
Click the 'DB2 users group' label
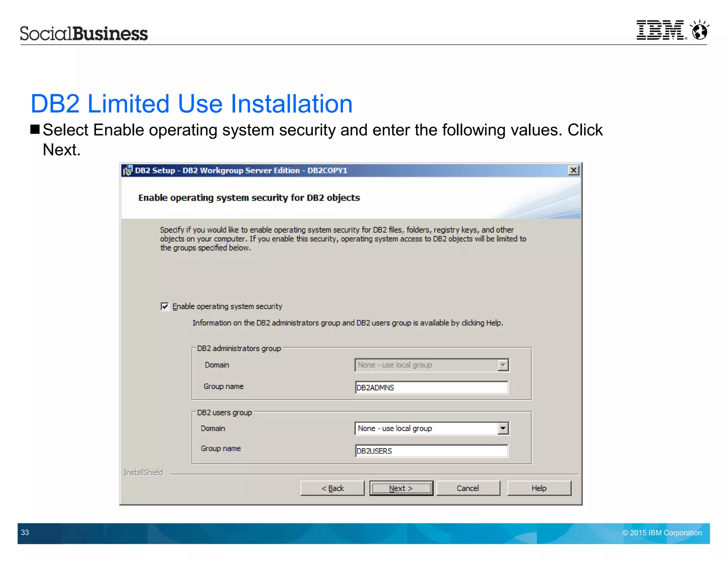224,412
